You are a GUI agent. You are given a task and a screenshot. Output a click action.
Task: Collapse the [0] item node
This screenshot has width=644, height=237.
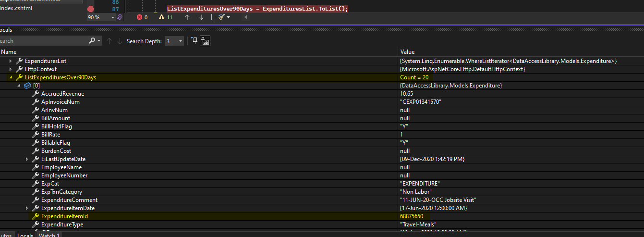[x=19, y=86]
